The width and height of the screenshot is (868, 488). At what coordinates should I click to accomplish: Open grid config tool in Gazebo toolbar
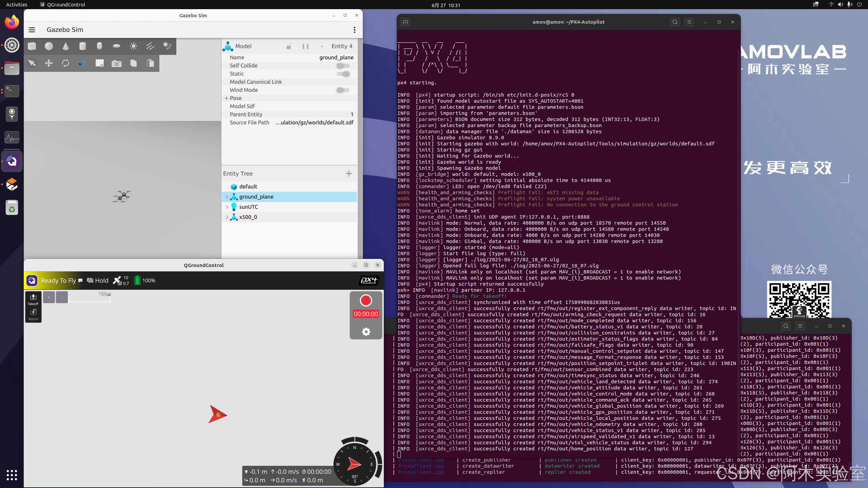(99, 63)
